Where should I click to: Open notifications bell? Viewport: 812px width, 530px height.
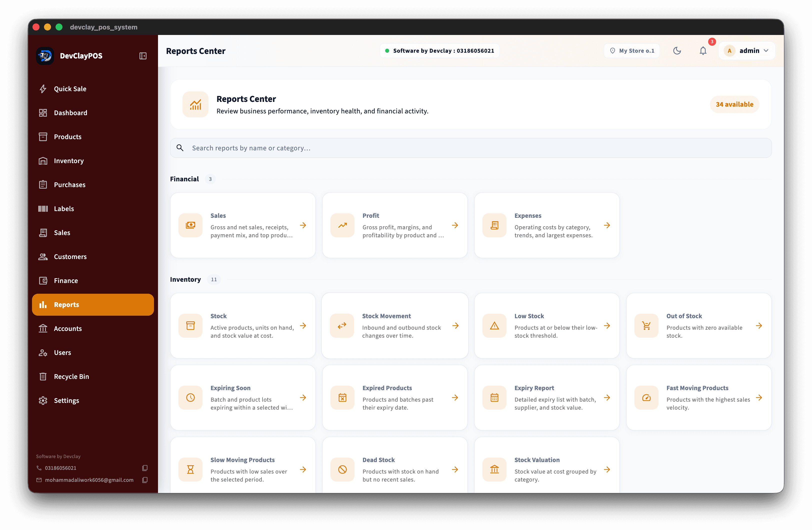point(703,51)
